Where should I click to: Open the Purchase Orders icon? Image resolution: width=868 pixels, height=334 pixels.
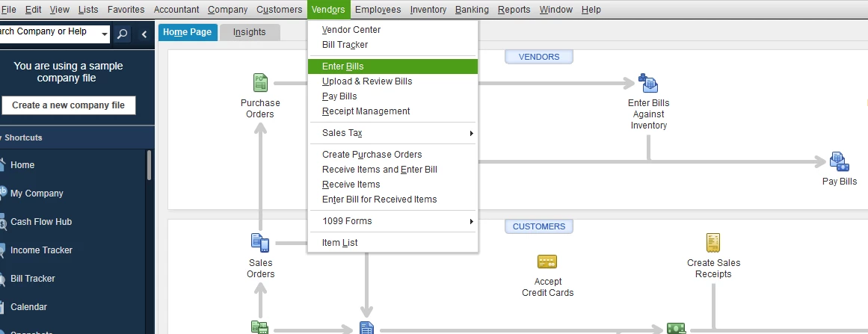(260, 83)
